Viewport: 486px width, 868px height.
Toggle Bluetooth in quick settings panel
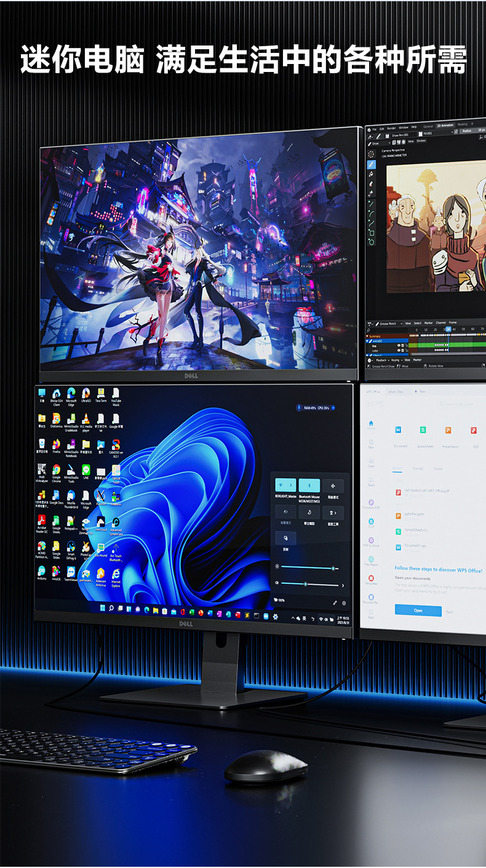(x=309, y=485)
